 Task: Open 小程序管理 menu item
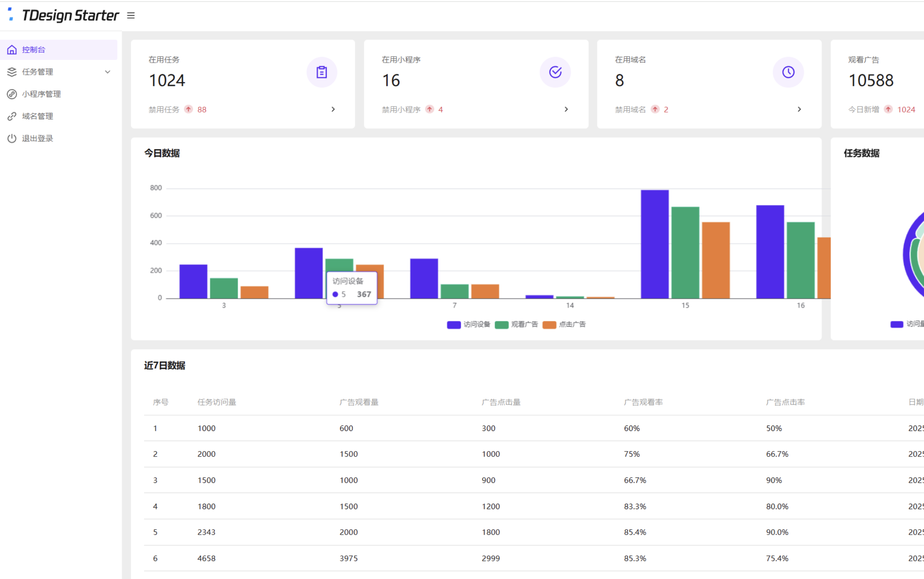click(41, 94)
